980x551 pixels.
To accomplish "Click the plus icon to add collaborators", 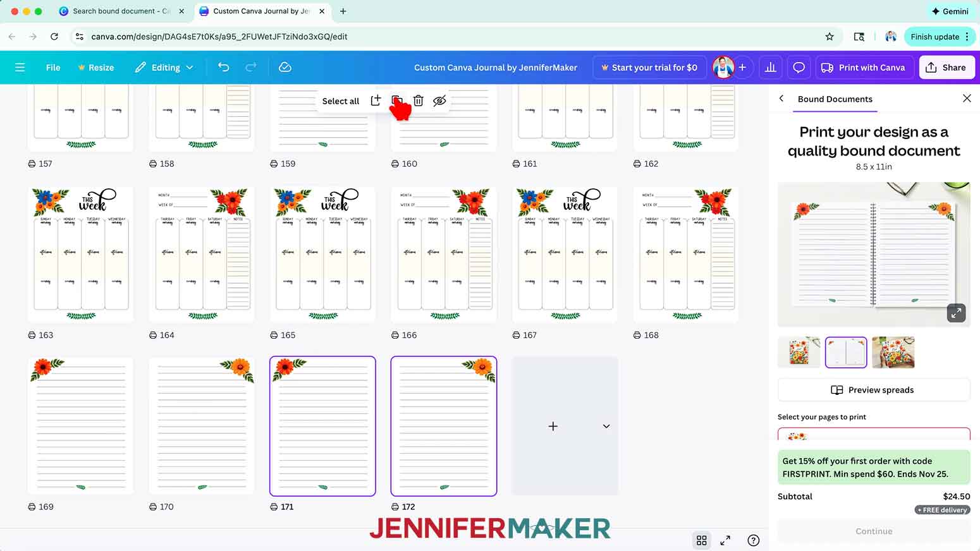I will click(742, 67).
